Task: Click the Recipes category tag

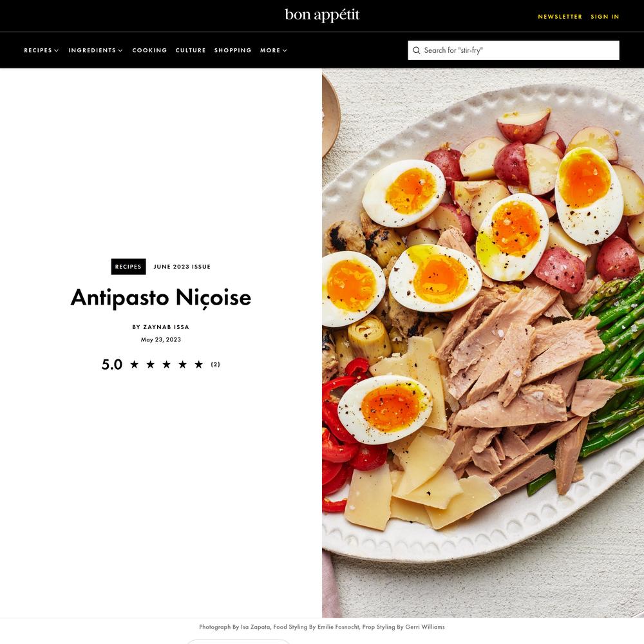Action: 129,267
